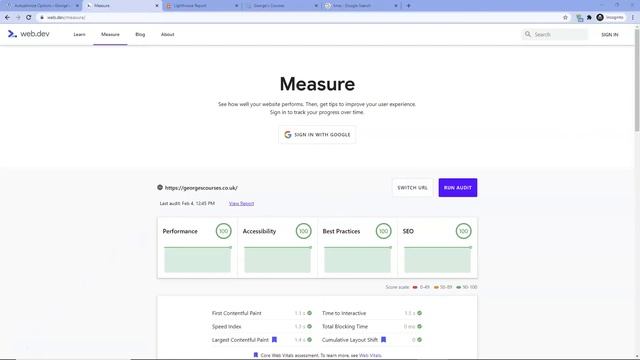Click the SEO score circle
This screenshot has width=640, height=360.
(x=463, y=231)
